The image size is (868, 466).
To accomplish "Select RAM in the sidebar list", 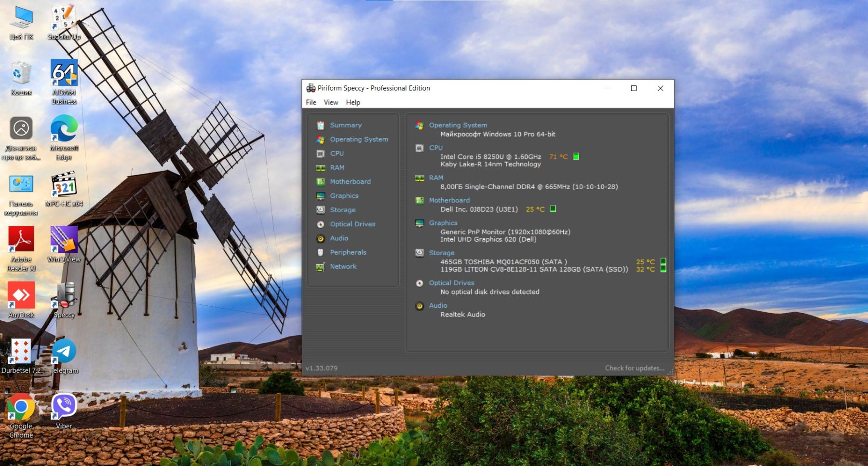I will [x=337, y=167].
